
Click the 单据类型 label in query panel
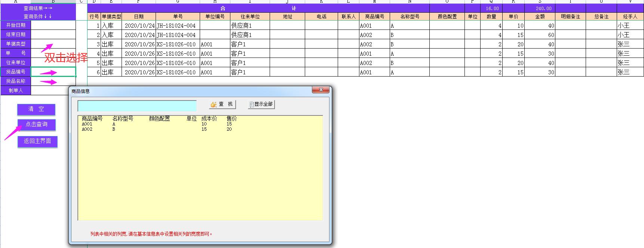[16, 44]
